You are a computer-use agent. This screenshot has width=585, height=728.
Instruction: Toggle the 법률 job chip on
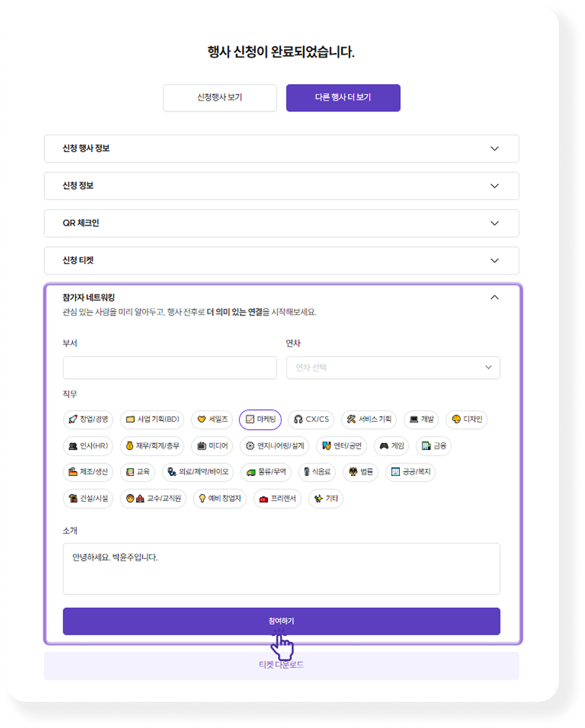pyautogui.click(x=360, y=472)
